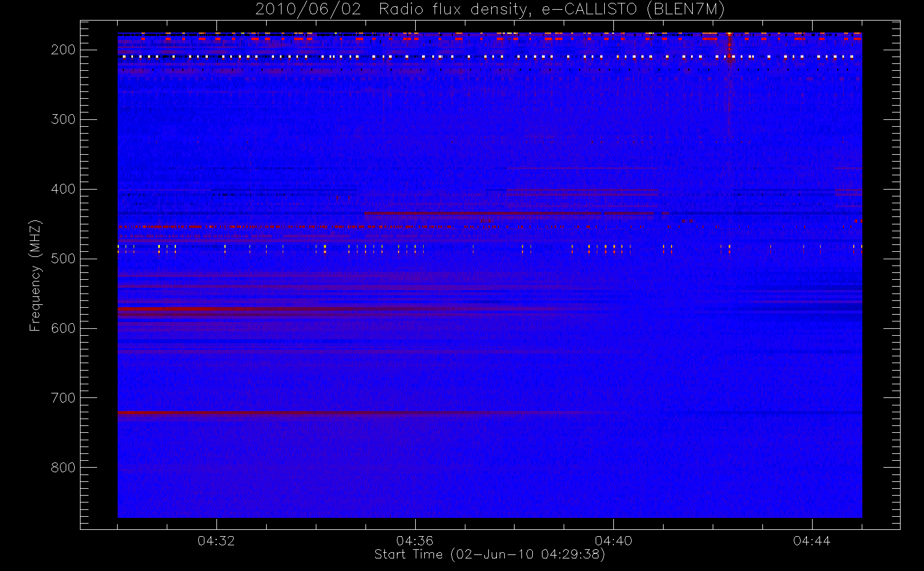
Task: Click the 400 frequency tick label
Action: click(63, 189)
